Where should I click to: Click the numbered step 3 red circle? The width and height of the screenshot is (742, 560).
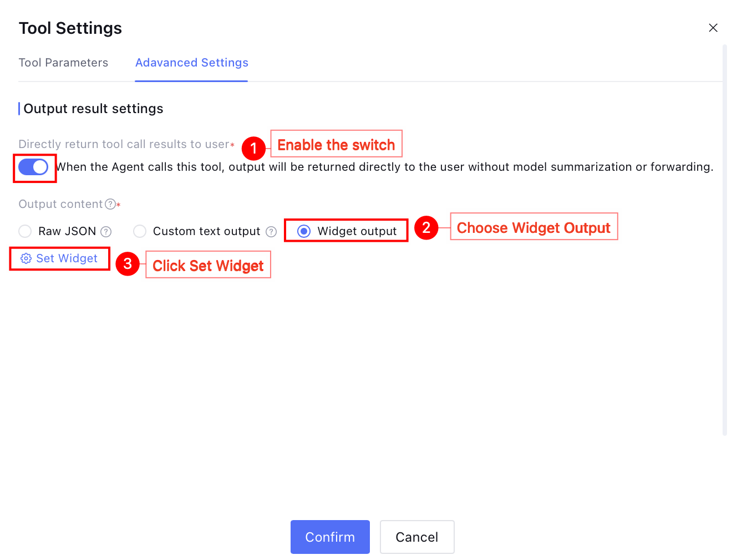[128, 264]
